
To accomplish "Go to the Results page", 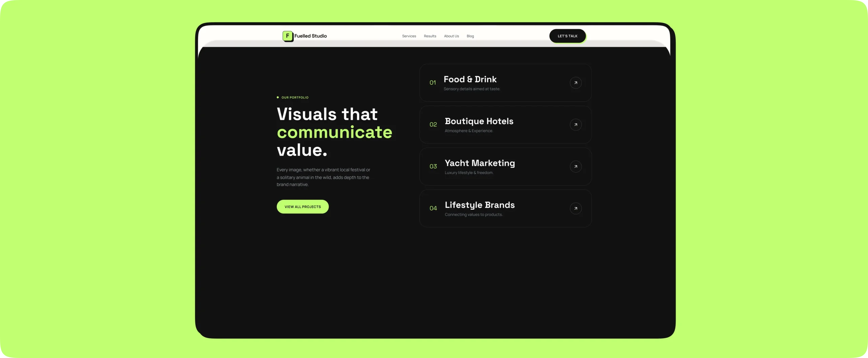I will (430, 36).
